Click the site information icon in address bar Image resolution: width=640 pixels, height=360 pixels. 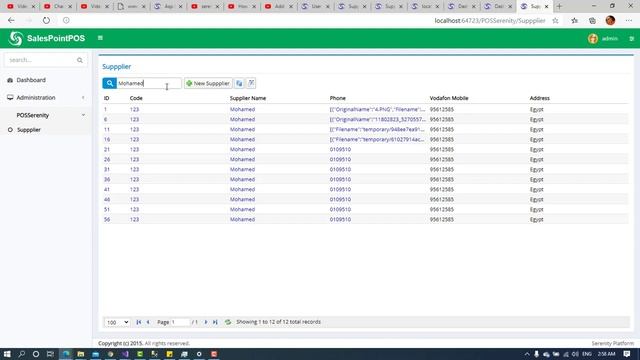click(66, 20)
